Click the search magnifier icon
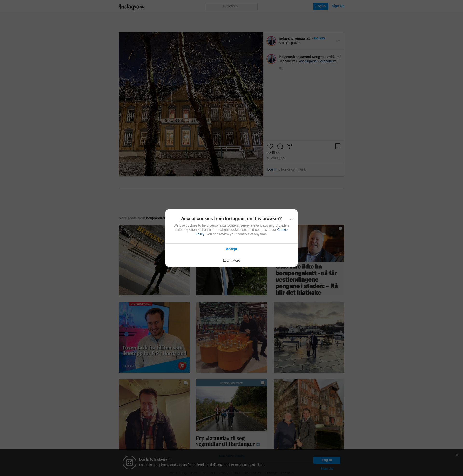This screenshot has height=476, width=463. (x=224, y=6)
